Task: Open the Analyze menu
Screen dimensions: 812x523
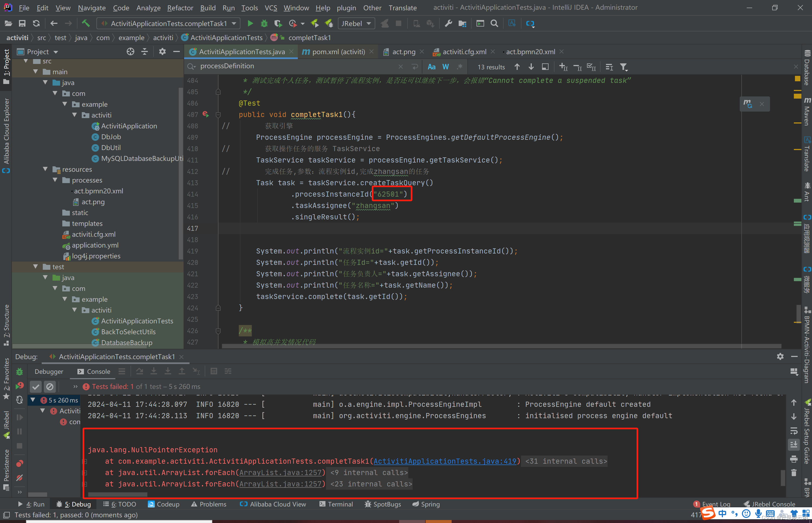Action: [x=148, y=8]
